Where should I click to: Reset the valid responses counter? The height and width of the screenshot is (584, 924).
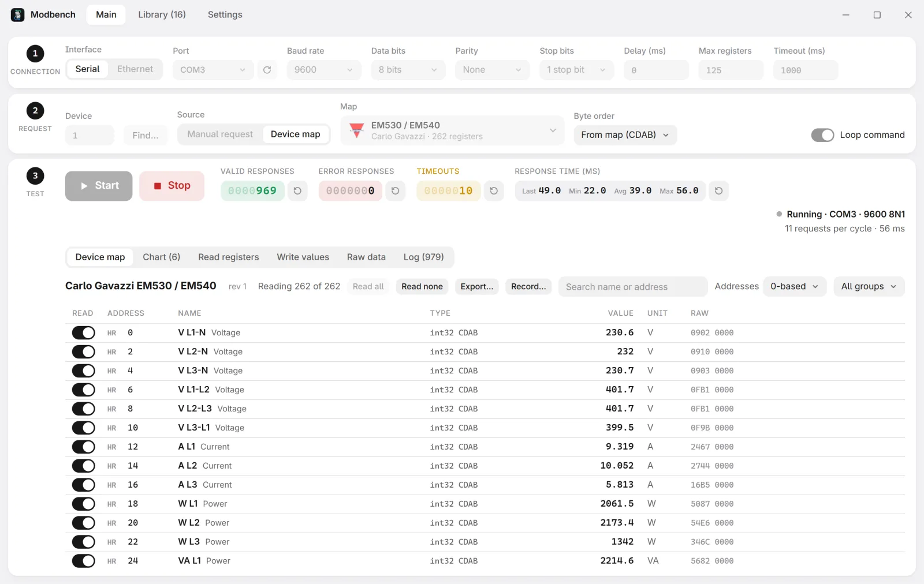[x=297, y=190]
